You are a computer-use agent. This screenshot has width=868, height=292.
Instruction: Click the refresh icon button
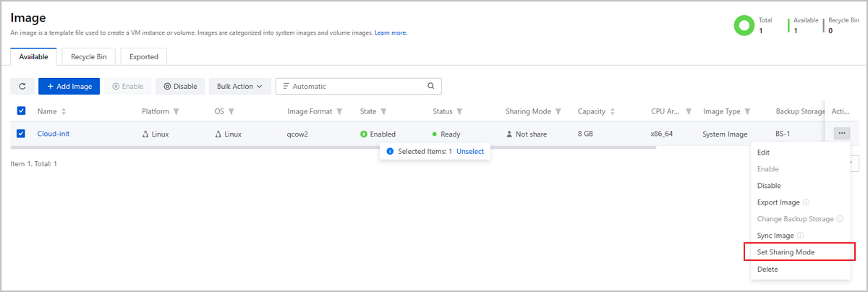(x=22, y=86)
